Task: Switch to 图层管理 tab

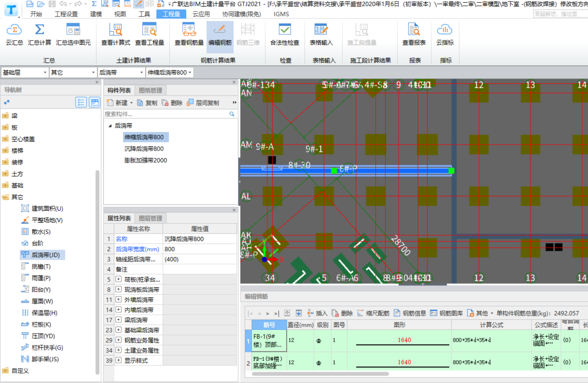Action: click(x=151, y=218)
